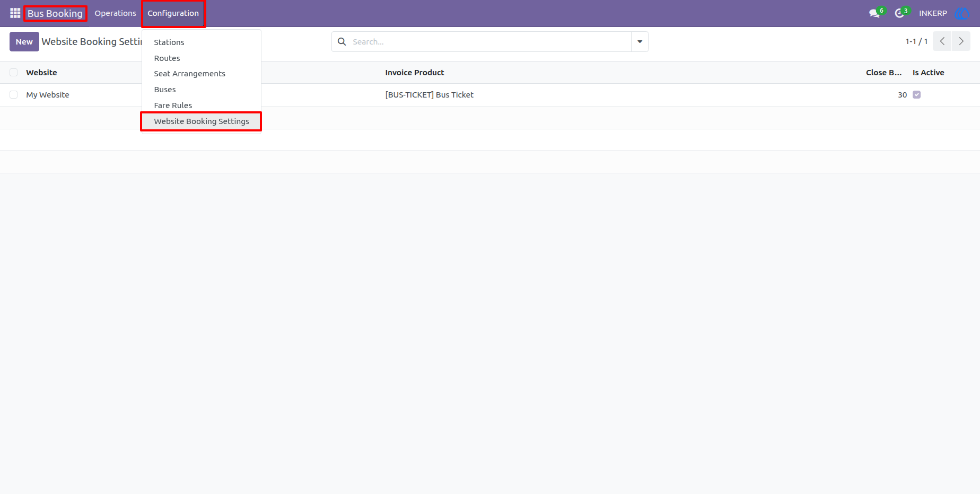Toggle the select-all checkbox in header

click(14, 73)
